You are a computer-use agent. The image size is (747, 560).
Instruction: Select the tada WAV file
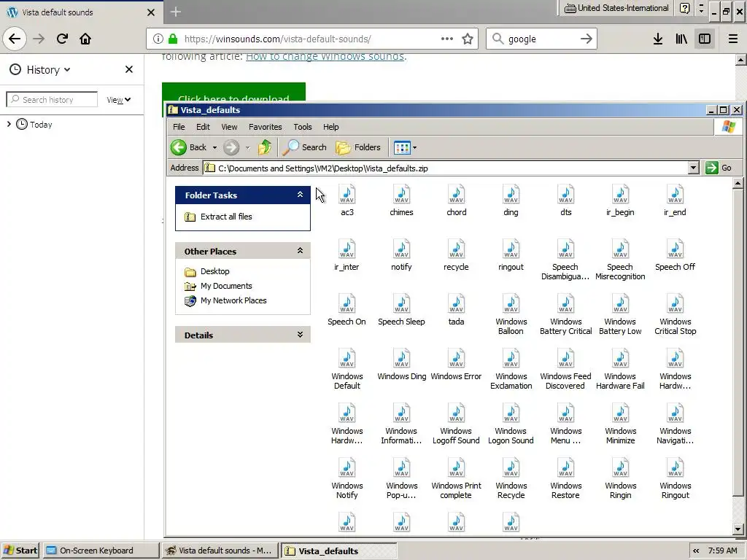457,309
